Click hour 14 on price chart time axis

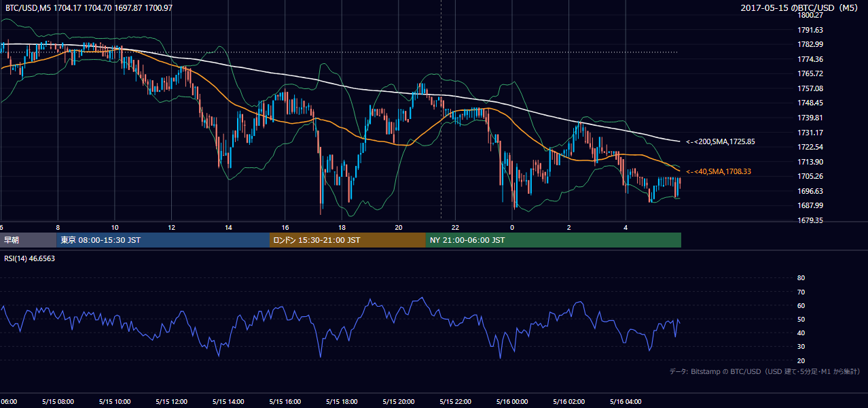228,228
